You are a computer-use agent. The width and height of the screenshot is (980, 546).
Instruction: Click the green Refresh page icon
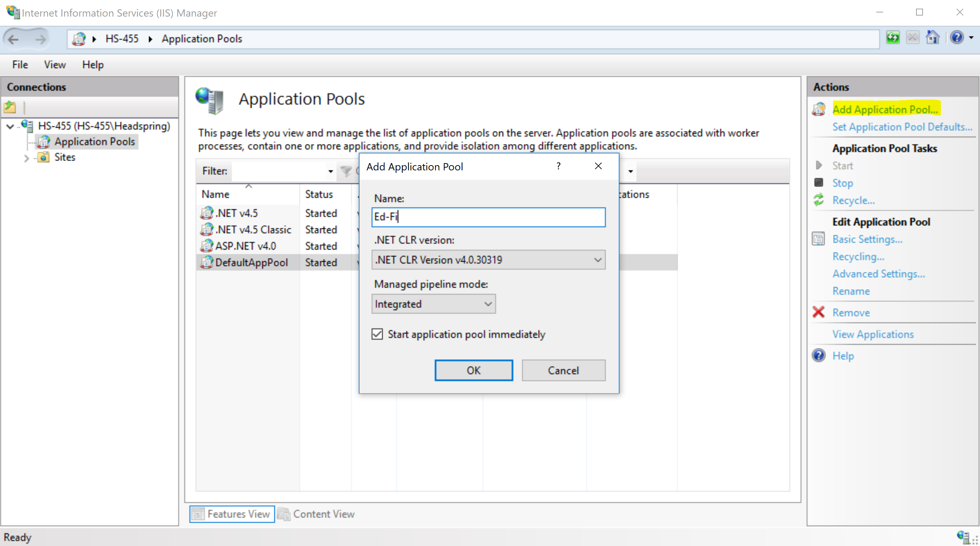click(893, 37)
